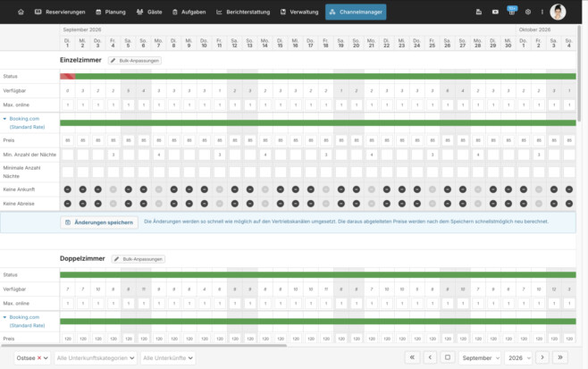The height and width of the screenshot is (369, 588).
Task: Open the 2026 year dropdown
Action: [x=518, y=357]
